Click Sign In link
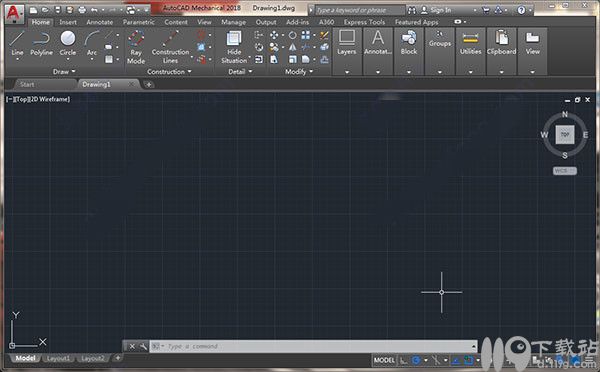 (436, 10)
